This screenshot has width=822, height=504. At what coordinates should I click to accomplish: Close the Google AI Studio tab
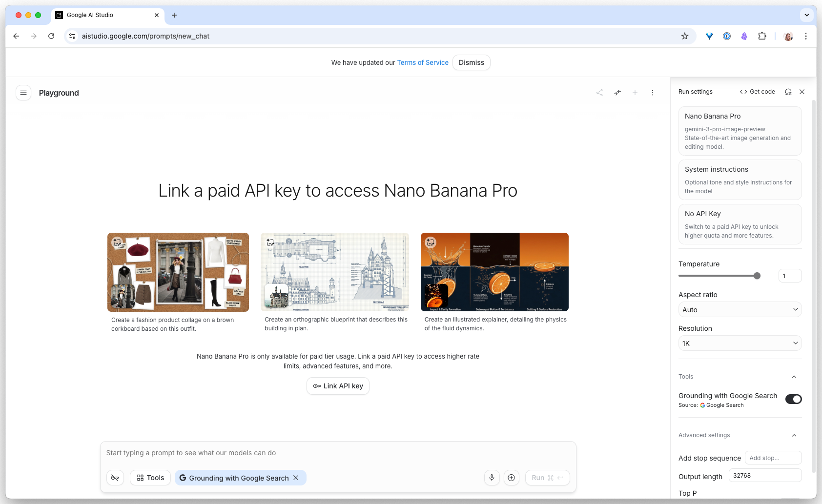tap(157, 15)
